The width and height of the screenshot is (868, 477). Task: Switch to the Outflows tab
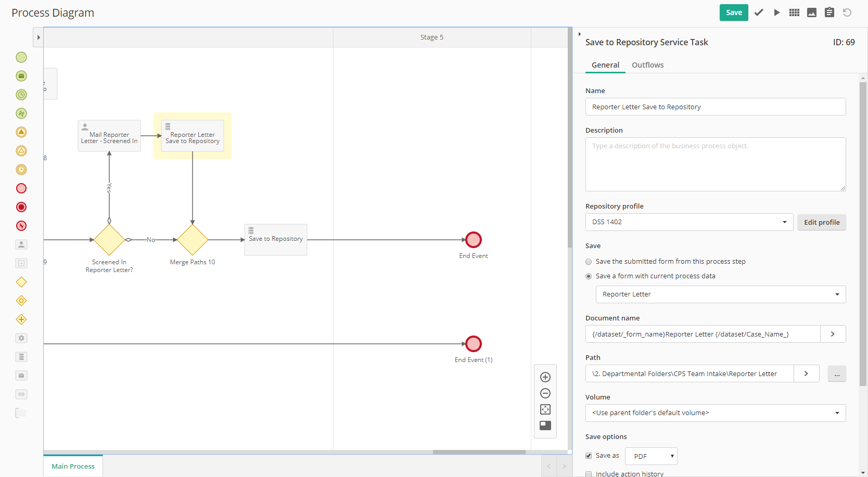647,65
